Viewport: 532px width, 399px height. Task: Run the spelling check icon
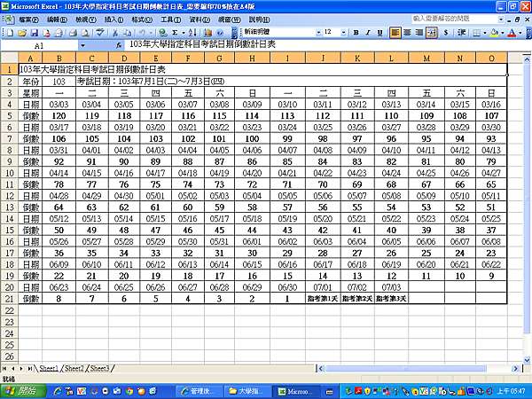click(99, 33)
